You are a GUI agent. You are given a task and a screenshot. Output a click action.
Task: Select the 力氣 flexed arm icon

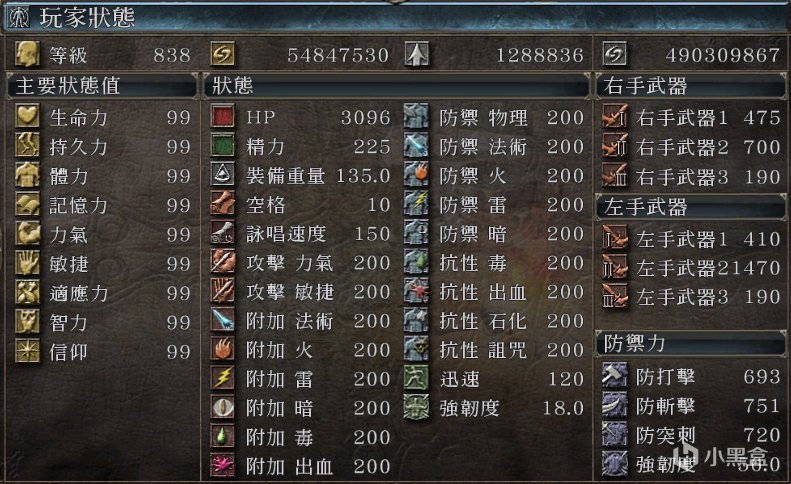[x=27, y=234]
